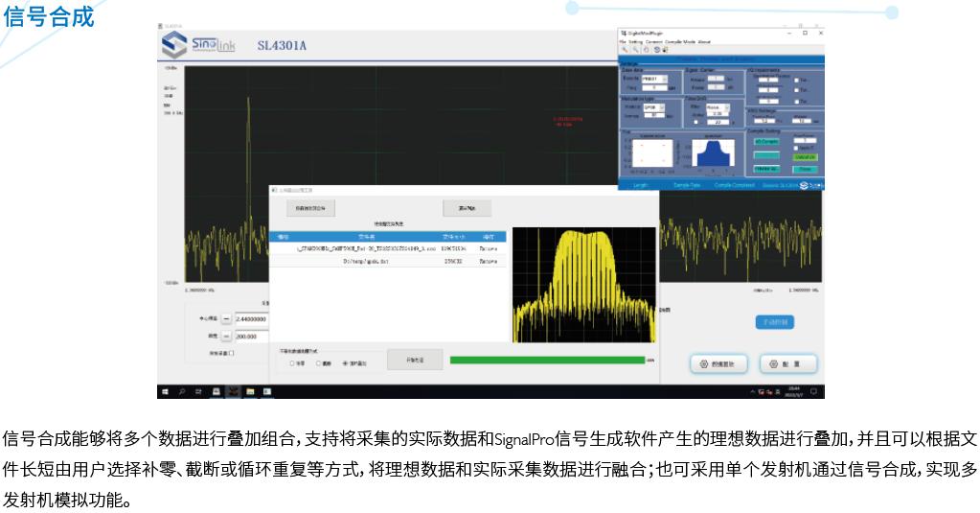Click the taskbar clock
The image size is (980, 513).
click(x=794, y=391)
